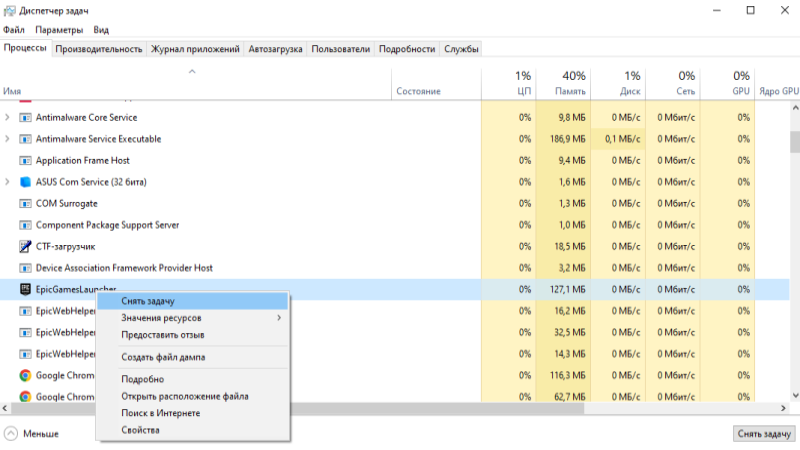Choose Предоставить отзыв in the context menu
The width and height of the screenshot is (800, 450).
(192, 335)
